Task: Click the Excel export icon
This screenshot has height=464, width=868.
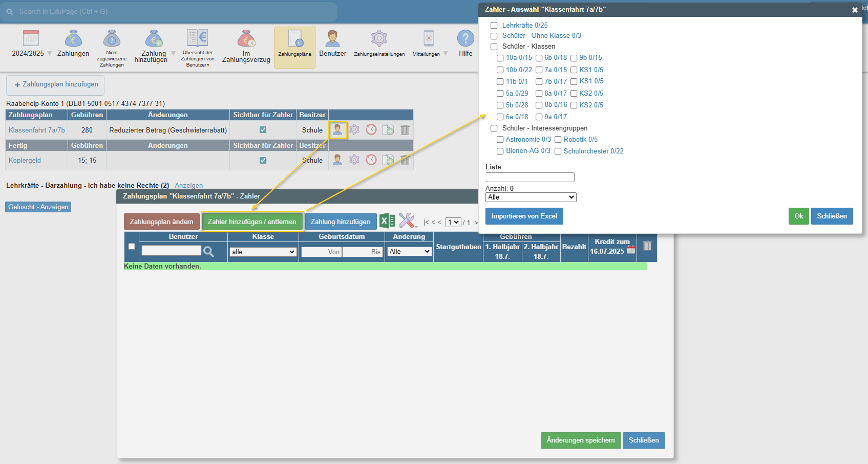Action: 387,221
